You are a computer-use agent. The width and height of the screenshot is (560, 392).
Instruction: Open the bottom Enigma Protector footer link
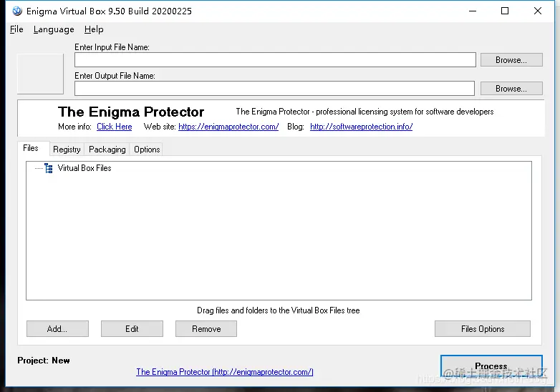[x=225, y=372]
